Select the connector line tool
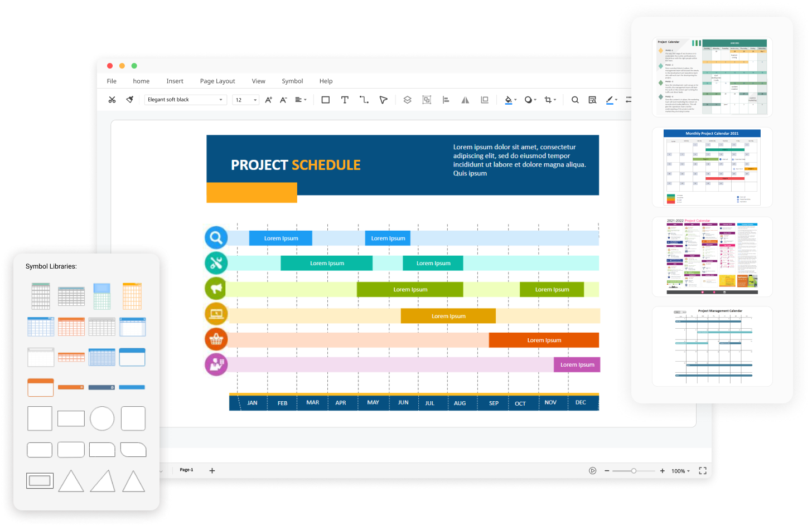 coord(364,100)
